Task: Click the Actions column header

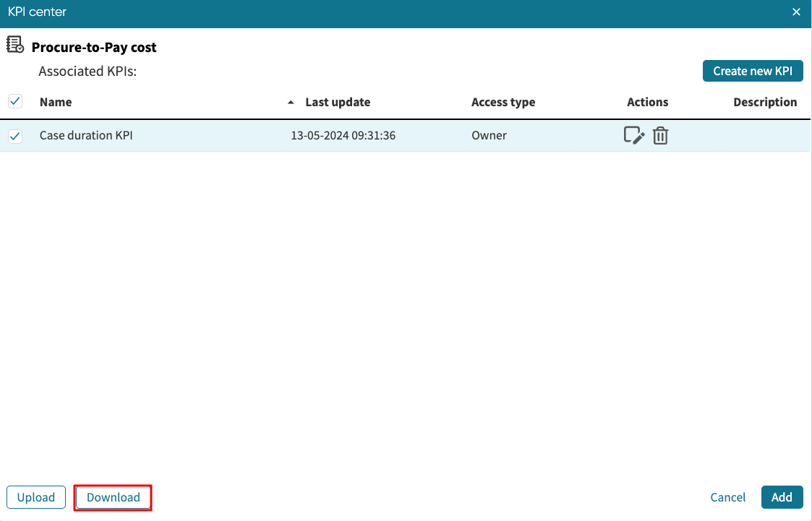Action: pos(647,102)
